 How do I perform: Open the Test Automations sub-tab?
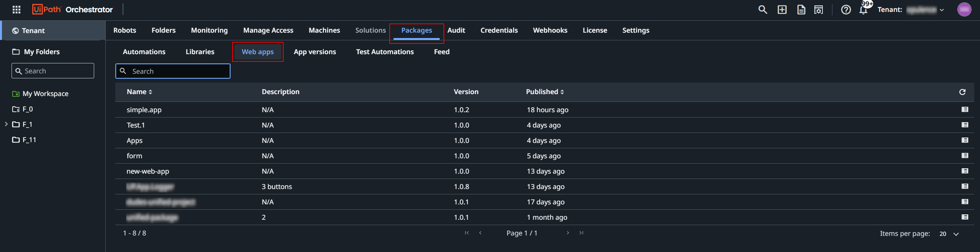coord(385,52)
